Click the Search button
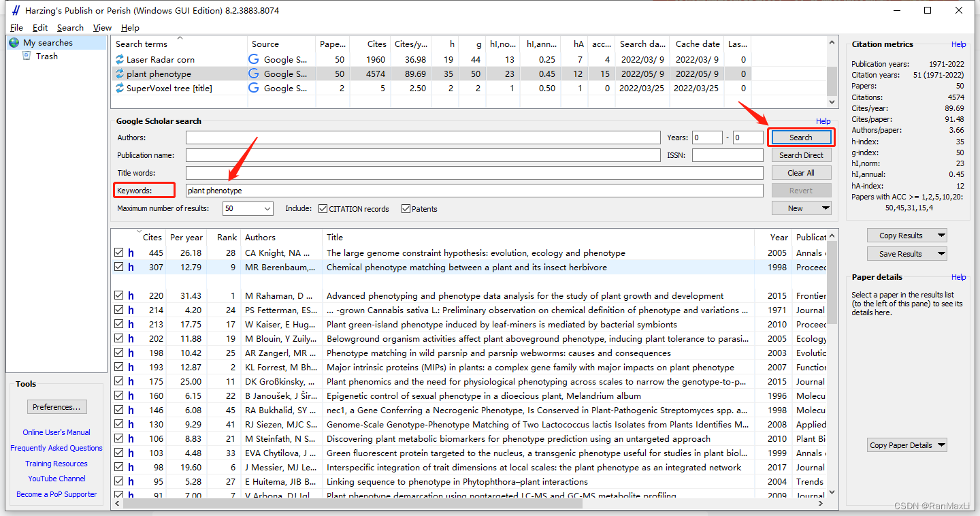980x516 pixels. coord(801,138)
